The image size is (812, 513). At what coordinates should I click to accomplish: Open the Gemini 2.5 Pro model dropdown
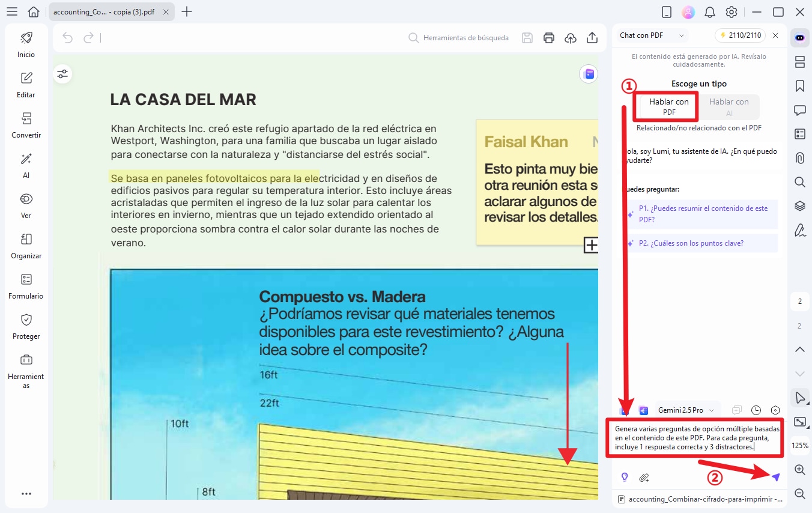point(687,410)
